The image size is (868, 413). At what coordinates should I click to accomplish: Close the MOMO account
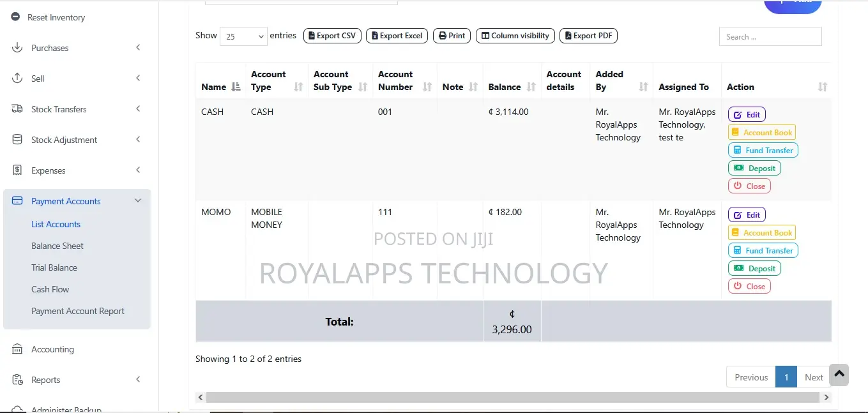point(749,287)
